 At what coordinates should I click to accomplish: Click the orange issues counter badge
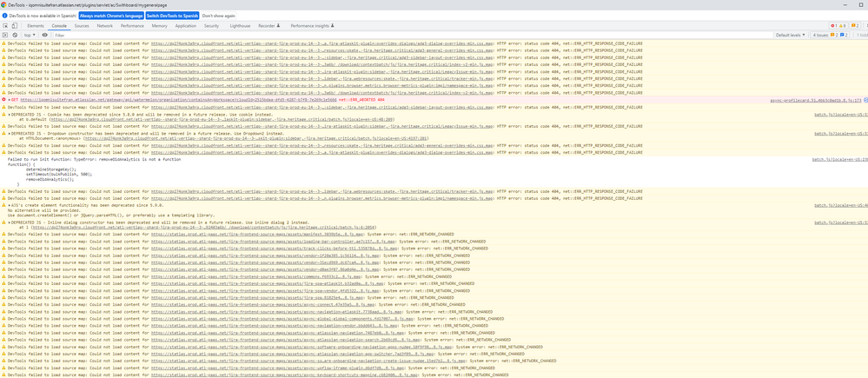coord(855,26)
